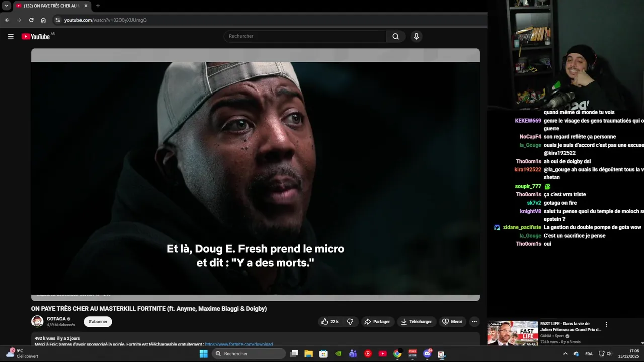View site information icon in address bar
The height and width of the screenshot is (362, 644).
[58, 20]
